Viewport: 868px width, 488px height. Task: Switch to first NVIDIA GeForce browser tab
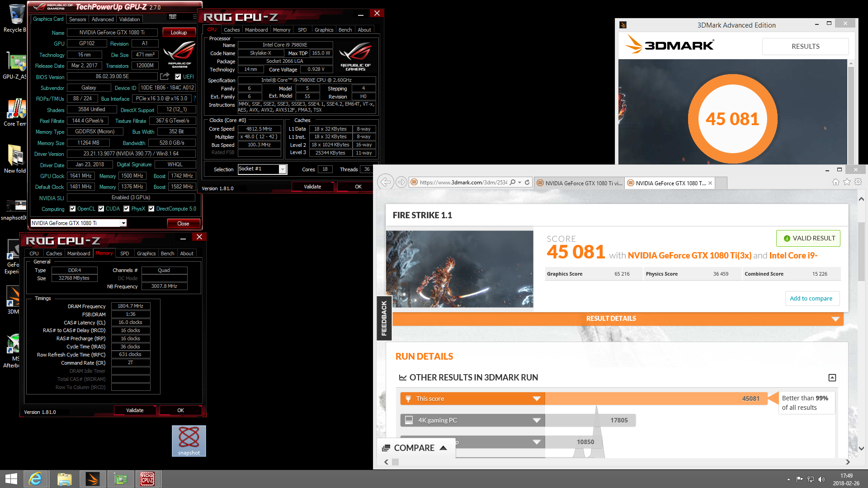click(x=580, y=183)
